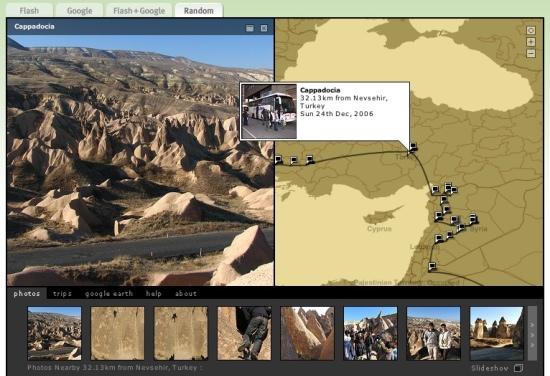Click the map recenter button above zoom
This screenshot has height=376, width=550.
pos(531,30)
